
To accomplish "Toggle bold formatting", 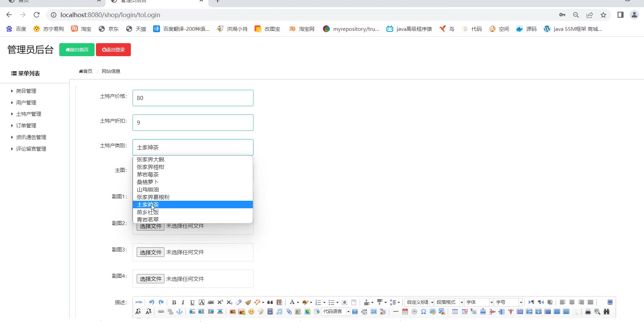I will (x=174, y=302).
